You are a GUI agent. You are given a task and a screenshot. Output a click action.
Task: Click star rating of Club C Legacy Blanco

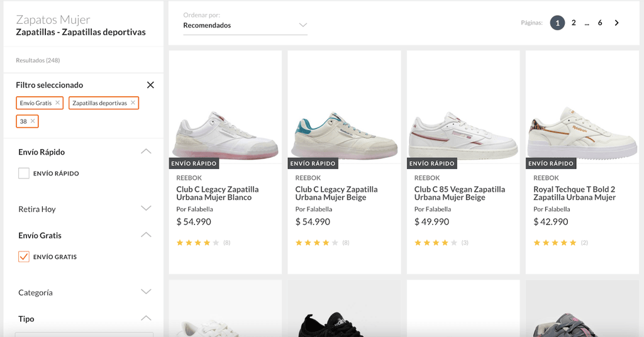pos(197,243)
